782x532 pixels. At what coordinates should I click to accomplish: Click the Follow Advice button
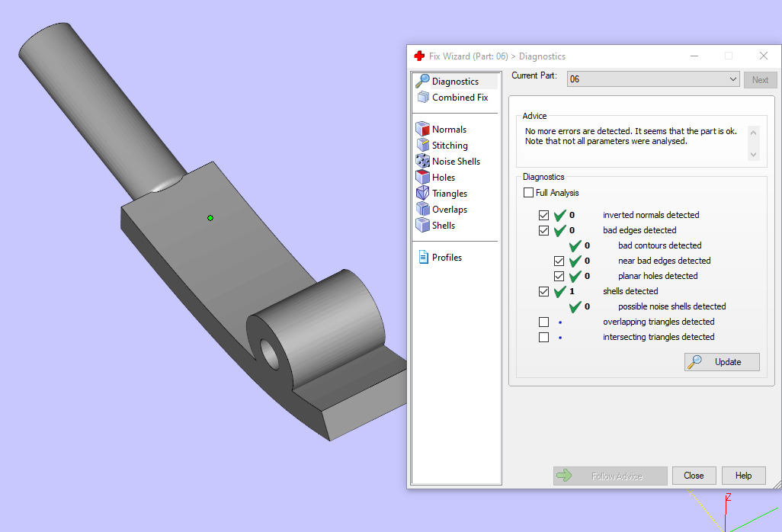pyautogui.click(x=610, y=476)
